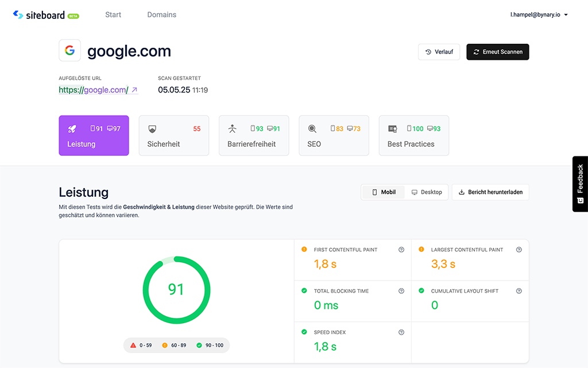The image size is (588, 368).
Task: Open the external link arrow beside the URL
Action: coord(134,90)
